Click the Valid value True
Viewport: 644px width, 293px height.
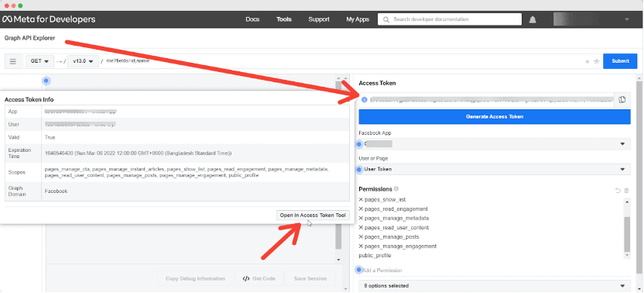click(50, 137)
